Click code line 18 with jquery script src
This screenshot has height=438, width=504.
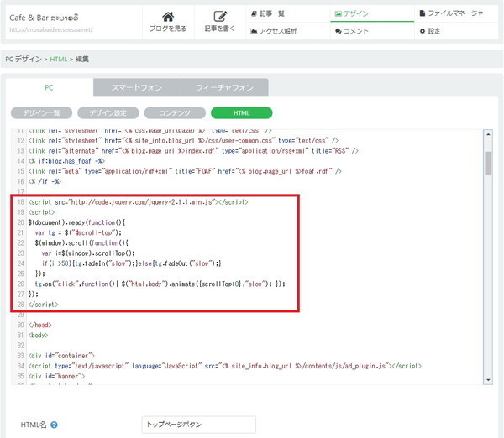139,202
